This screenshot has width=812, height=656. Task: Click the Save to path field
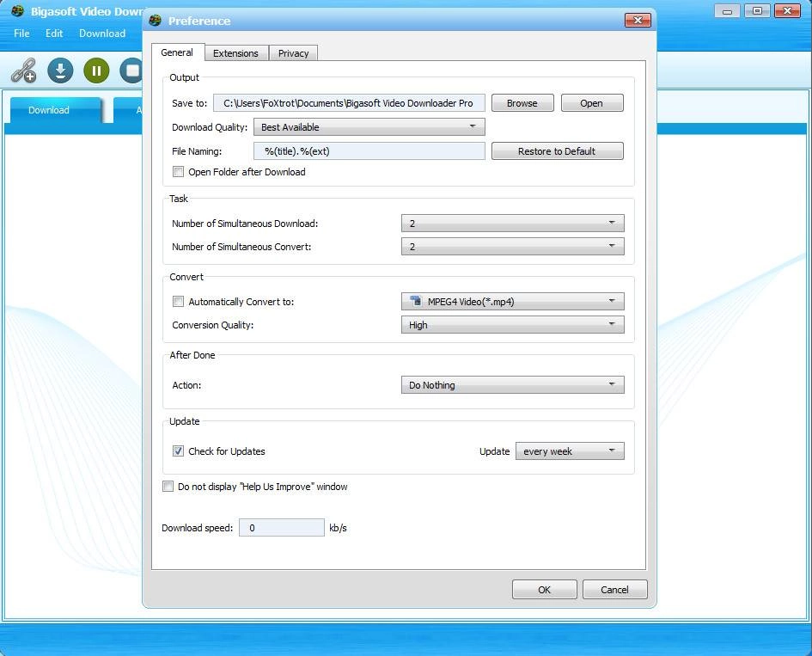coord(349,103)
